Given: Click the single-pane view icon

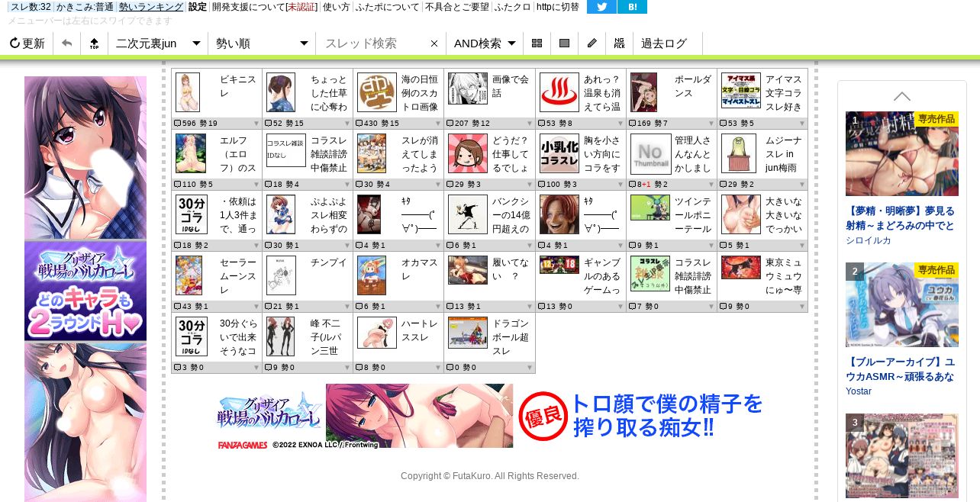Looking at the screenshot, I should (x=564, y=43).
